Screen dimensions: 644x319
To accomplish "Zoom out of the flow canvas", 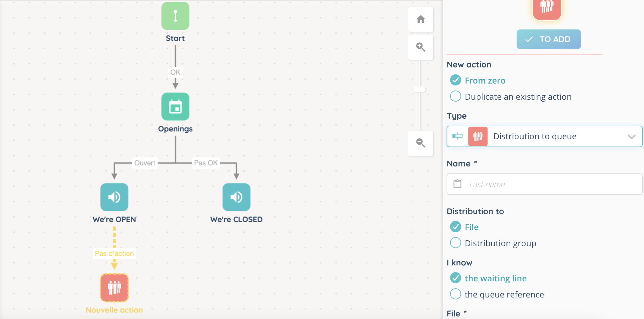I will tap(421, 143).
